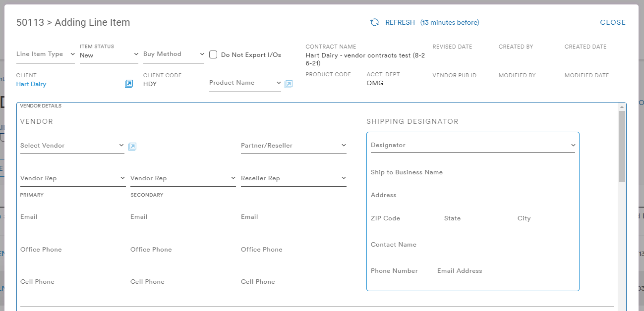This screenshot has width=644, height=311.
Task: Click the contract name Hart Dairy vendor contracts test
Action: [365, 59]
